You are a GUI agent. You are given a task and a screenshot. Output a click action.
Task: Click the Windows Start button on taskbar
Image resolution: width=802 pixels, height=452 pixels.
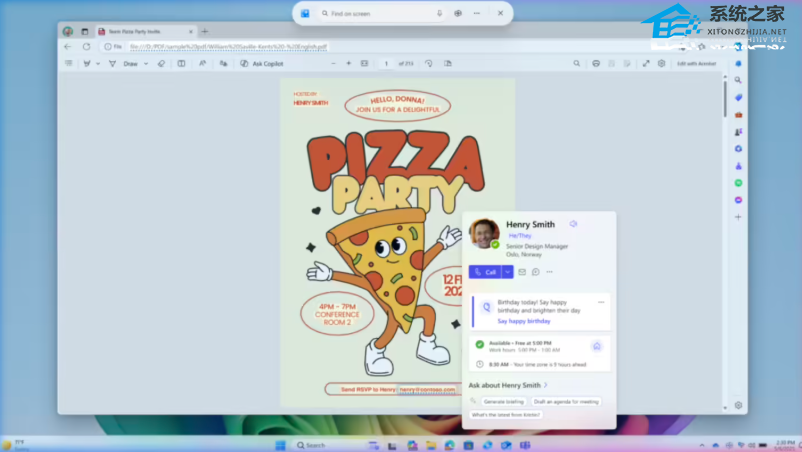pyautogui.click(x=280, y=445)
